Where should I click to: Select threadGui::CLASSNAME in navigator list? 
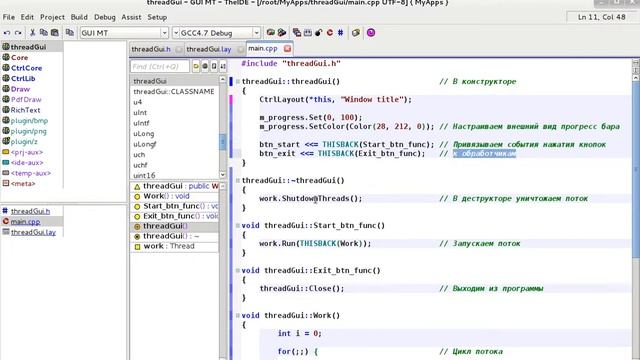coord(174,91)
